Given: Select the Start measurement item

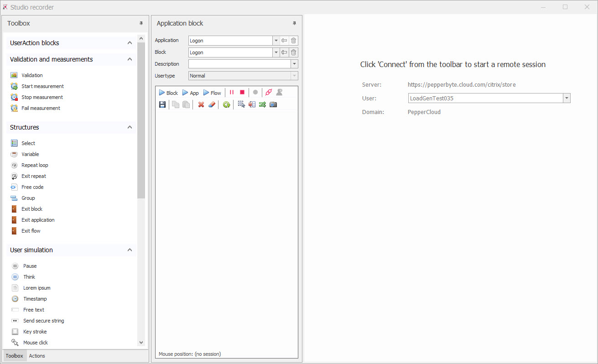Looking at the screenshot, I should coord(37,86).
